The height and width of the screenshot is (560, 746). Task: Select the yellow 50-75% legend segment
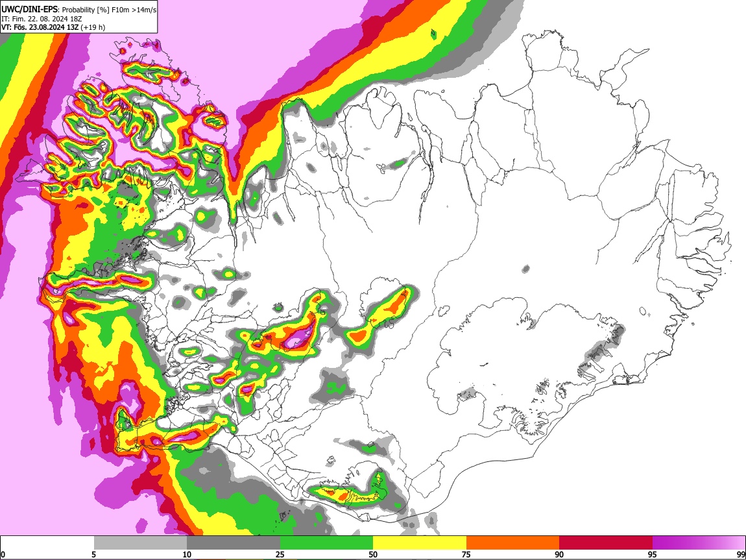[x=420, y=543]
